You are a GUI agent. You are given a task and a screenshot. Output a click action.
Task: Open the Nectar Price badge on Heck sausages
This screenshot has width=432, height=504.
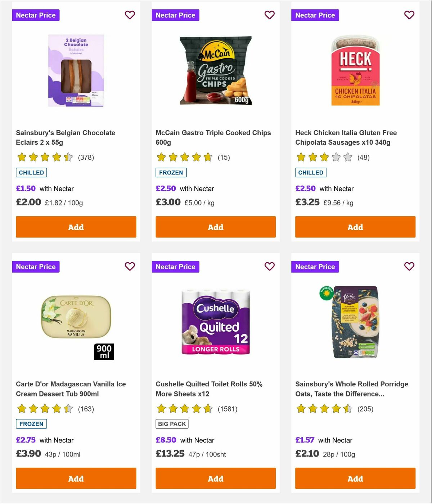pos(315,15)
